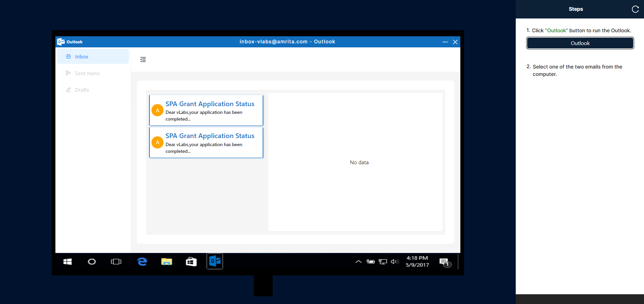
Task: Open the Sent Items folder
Action: tap(87, 73)
